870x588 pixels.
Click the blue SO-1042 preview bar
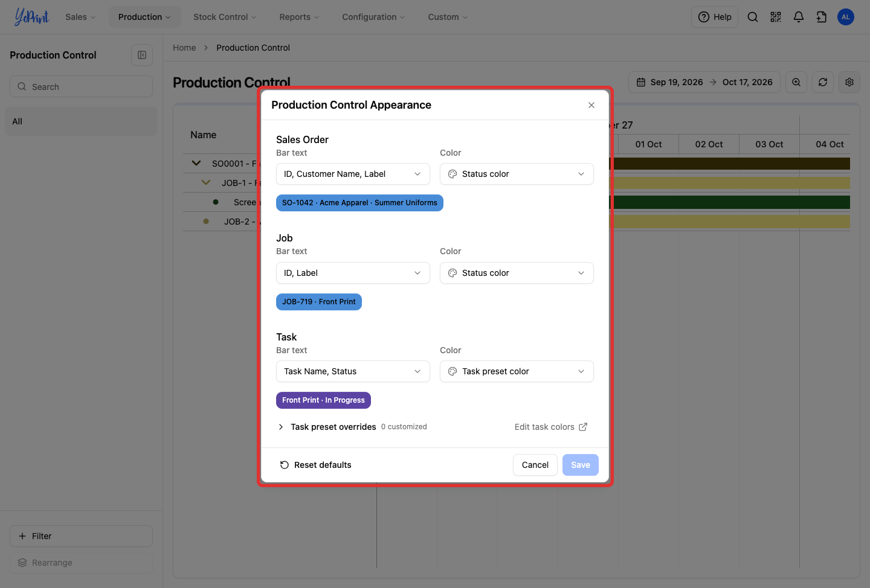pyautogui.click(x=359, y=203)
